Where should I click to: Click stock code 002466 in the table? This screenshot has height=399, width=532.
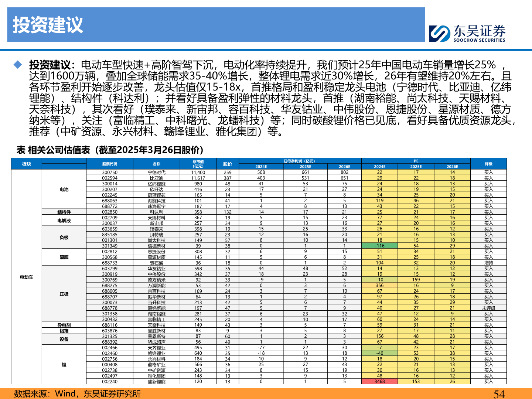[110, 348]
